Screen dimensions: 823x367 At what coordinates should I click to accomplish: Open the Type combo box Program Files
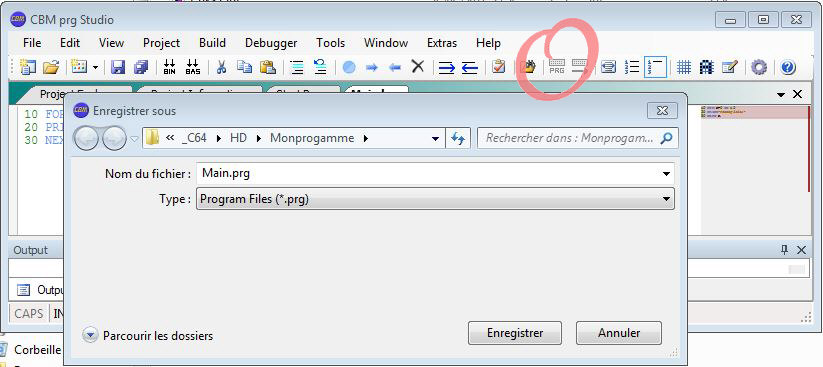[x=435, y=199]
